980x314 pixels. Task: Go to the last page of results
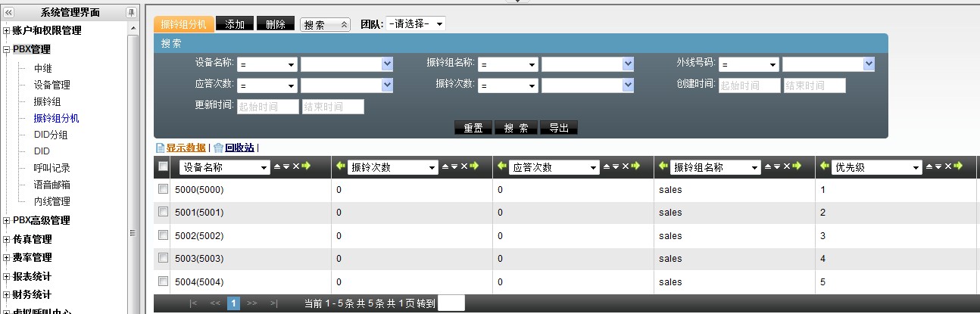[274, 303]
